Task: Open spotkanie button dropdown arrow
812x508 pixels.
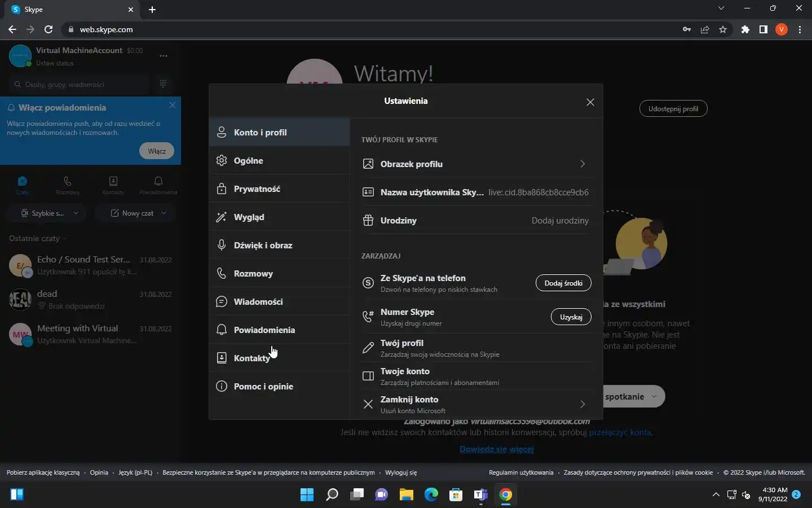Action: point(654,396)
